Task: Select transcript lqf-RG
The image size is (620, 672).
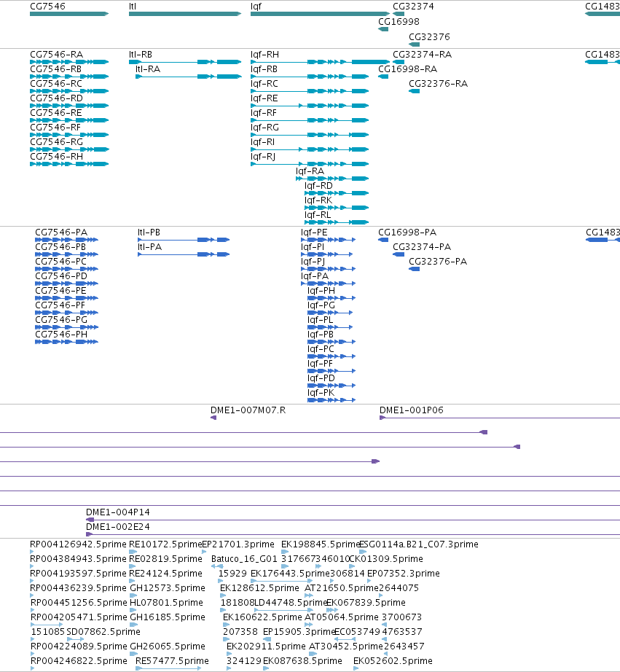Action: [264, 128]
